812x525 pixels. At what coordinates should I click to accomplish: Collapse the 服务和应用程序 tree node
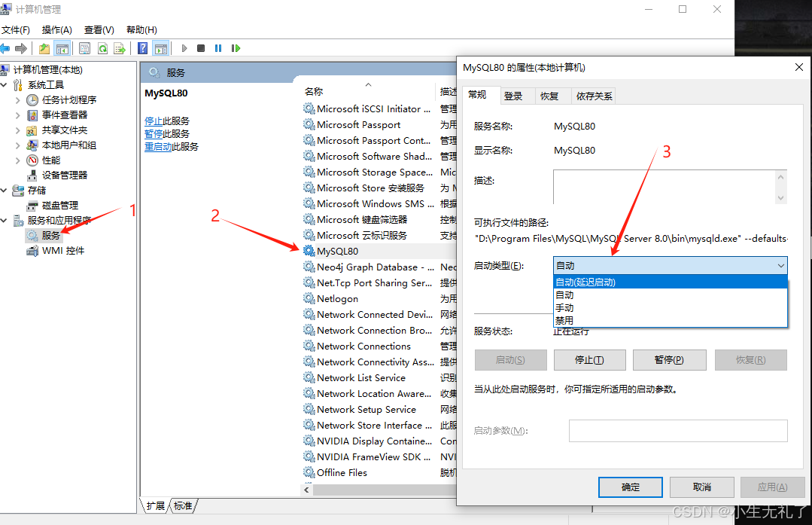point(5,220)
